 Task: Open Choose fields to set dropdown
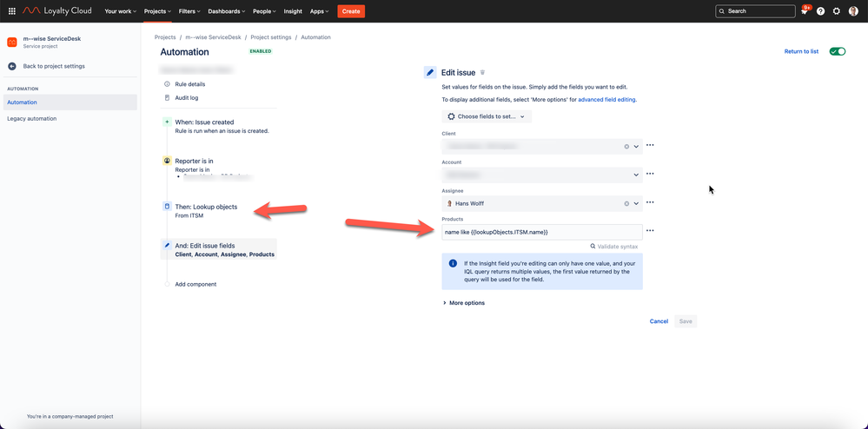click(487, 116)
